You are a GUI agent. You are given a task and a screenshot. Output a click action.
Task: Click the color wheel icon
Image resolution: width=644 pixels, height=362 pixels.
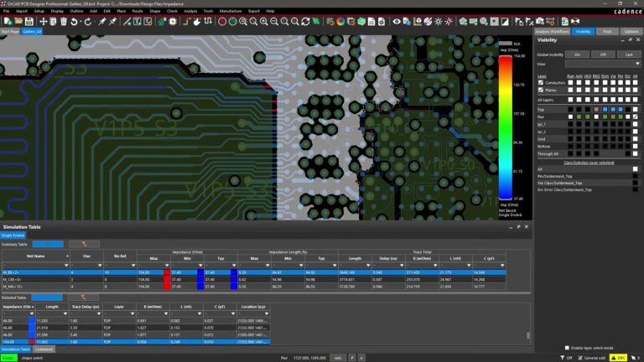click(340, 21)
